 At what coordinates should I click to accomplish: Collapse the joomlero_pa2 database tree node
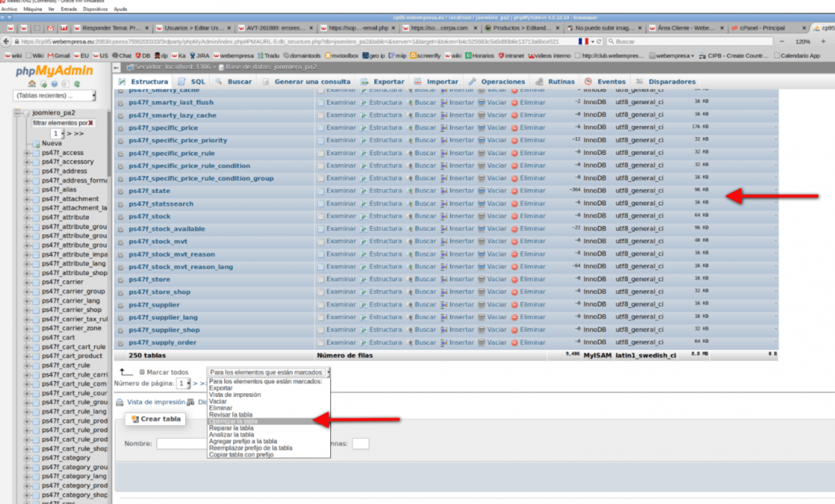[x=17, y=113]
